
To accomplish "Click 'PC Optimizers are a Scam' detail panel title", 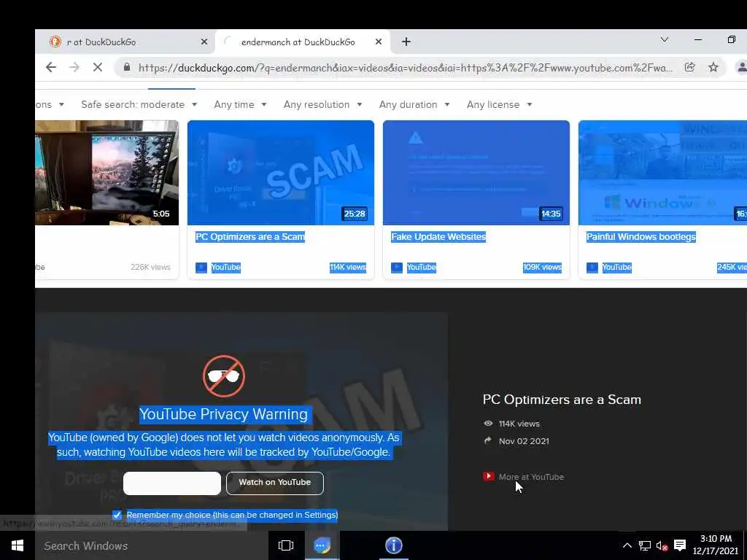I will pos(562,400).
